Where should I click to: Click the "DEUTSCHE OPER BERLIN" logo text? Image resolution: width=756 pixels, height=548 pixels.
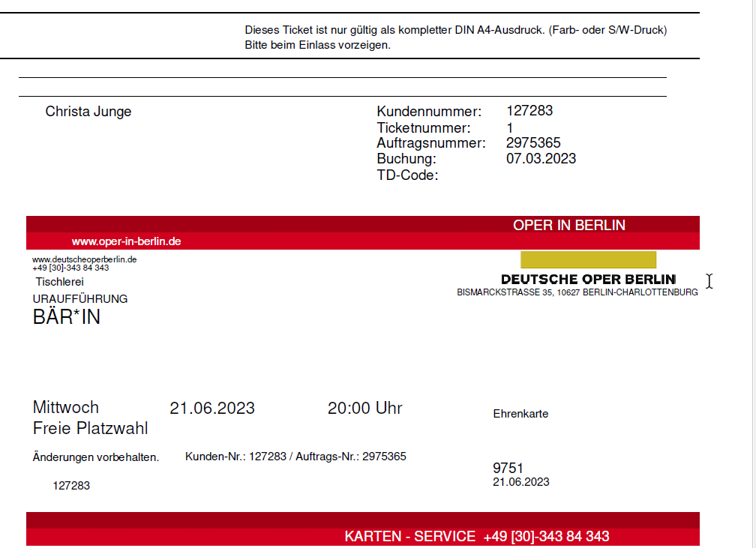coord(588,280)
